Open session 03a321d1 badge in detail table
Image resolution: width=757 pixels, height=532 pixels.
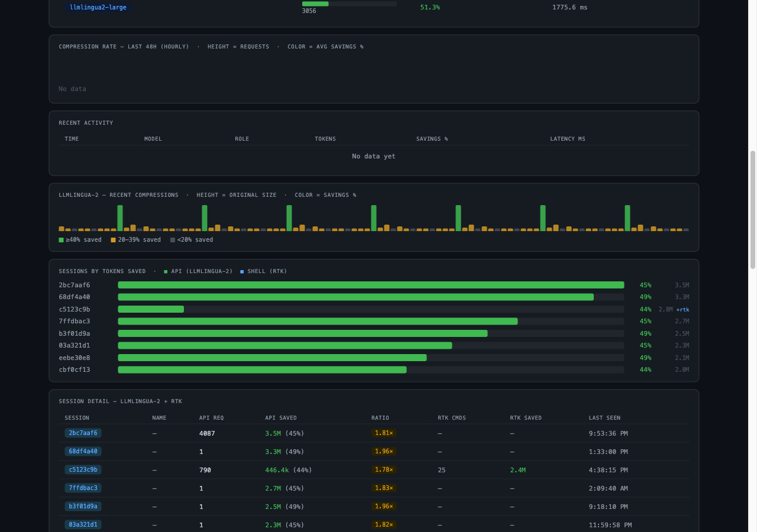click(83, 525)
